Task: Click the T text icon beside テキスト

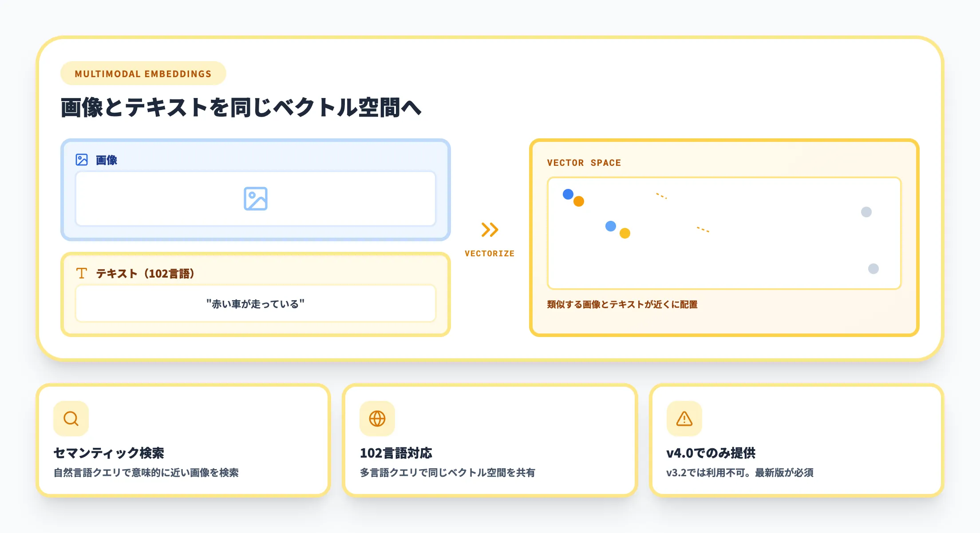Action: tap(82, 274)
